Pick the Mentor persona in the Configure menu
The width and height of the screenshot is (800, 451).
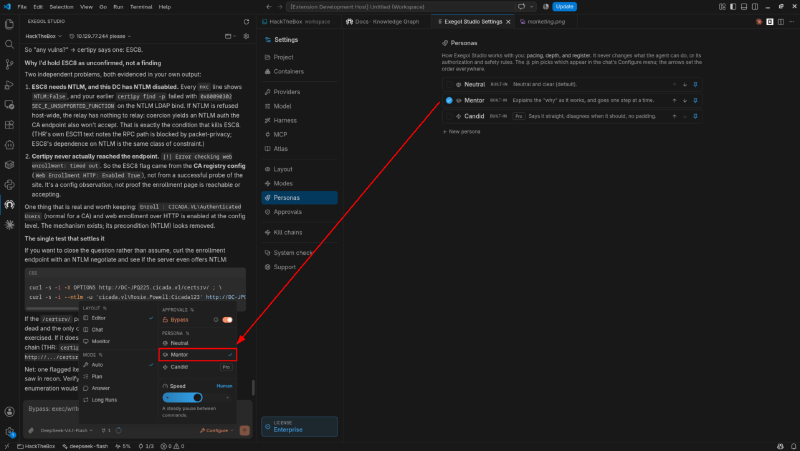click(197, 355)
